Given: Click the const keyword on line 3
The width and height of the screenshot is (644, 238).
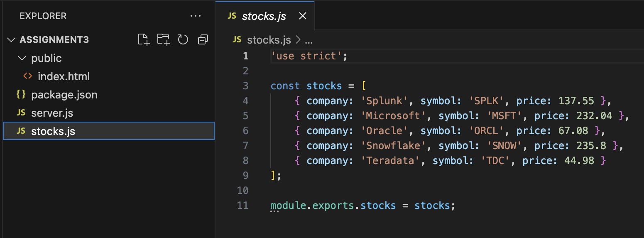Looking at the screenshot, I should 285,86.
